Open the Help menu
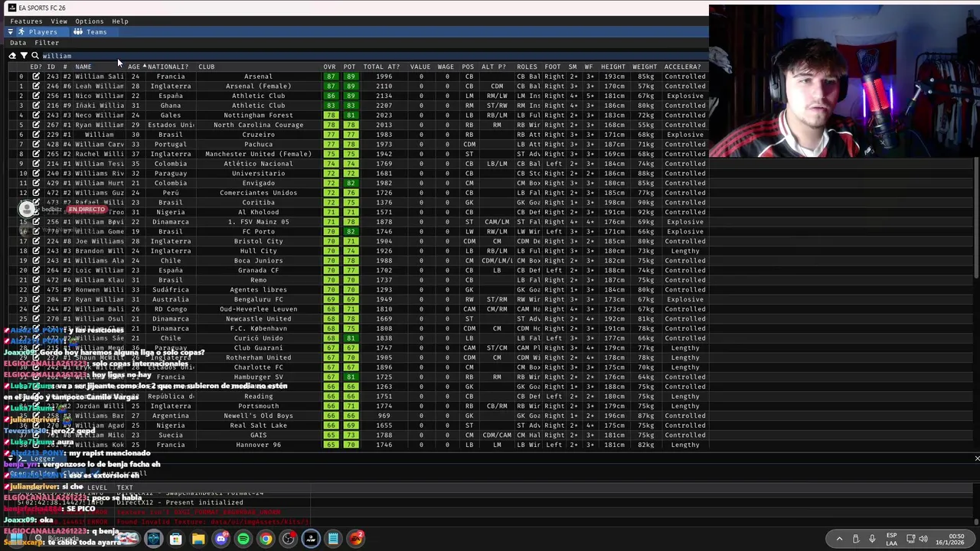 point(120,21)
